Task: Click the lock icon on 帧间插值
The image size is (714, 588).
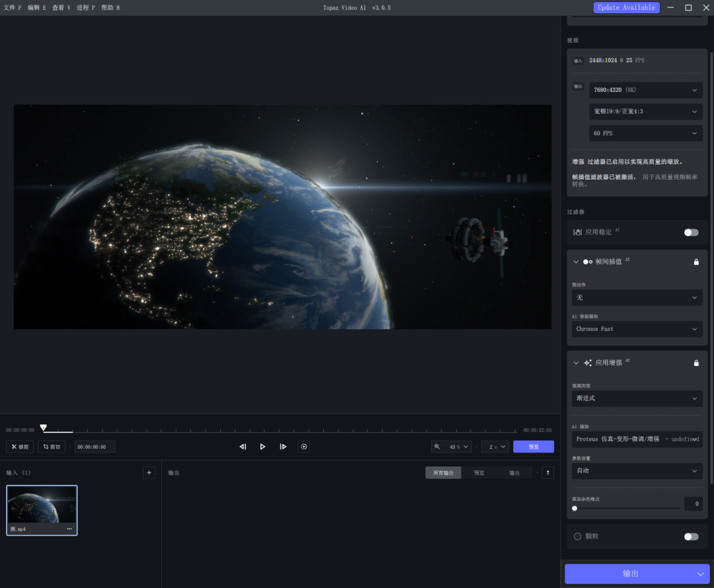Action: pos(695,262)
